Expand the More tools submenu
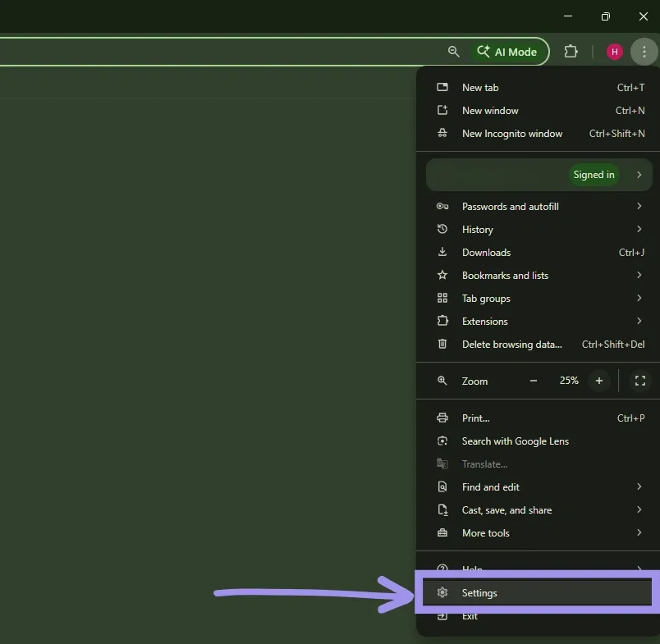This screenshot has height=644, width=660. 485,532
